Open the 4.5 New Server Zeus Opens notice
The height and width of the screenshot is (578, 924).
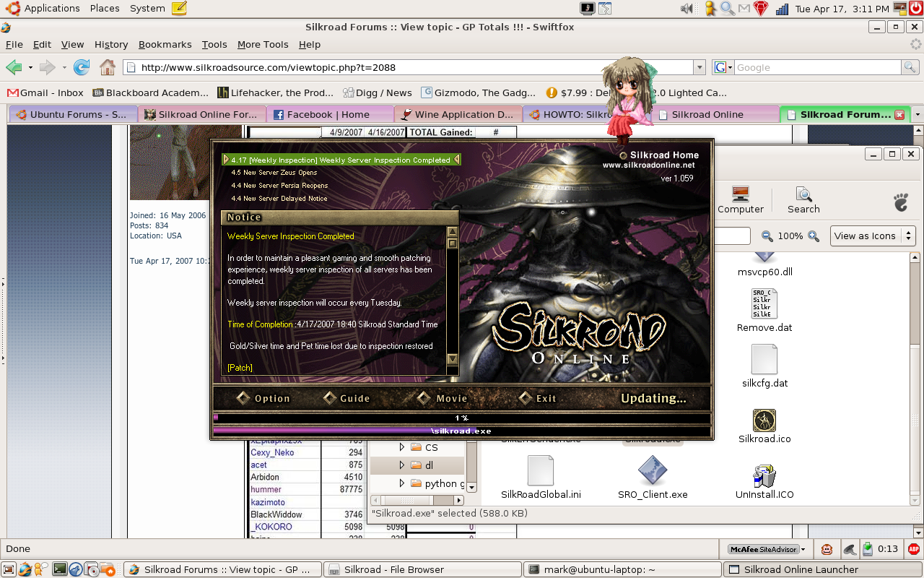(x=274, y=173)
